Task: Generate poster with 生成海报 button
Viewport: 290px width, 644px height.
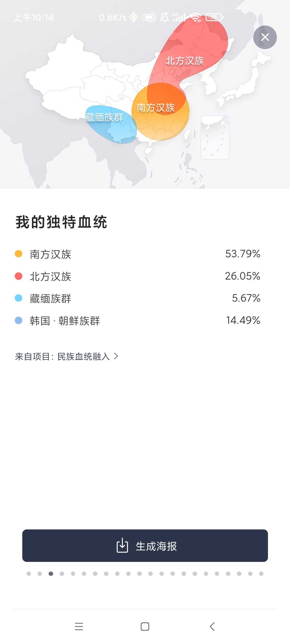Action: [145, 546]
